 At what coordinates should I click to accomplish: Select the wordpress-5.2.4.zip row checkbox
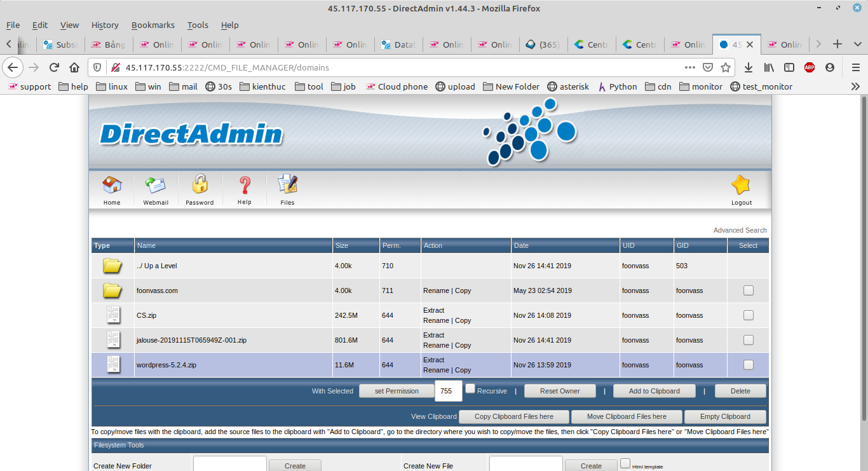(749, 365)
